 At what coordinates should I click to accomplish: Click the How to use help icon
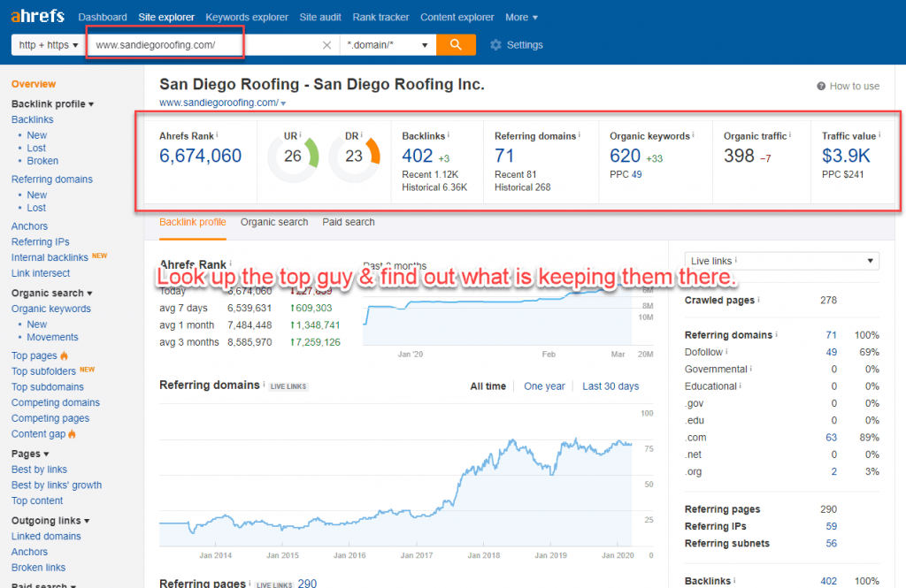[822, 86]
